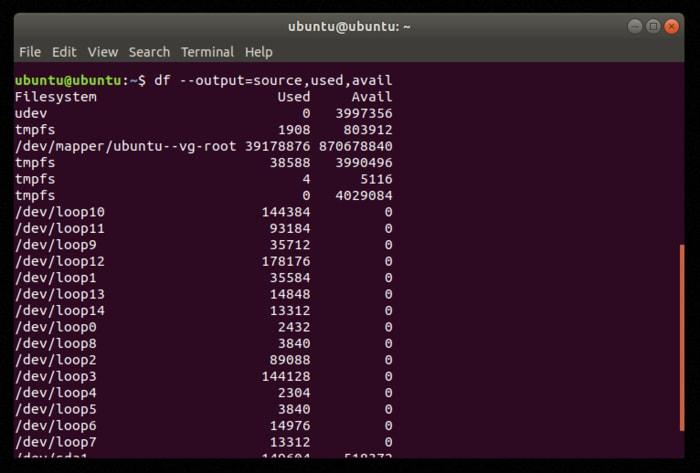Image resolution: width=700 pixels, height=473 pixels.
Task: Open the Help menu
Action: pos(258,52)
